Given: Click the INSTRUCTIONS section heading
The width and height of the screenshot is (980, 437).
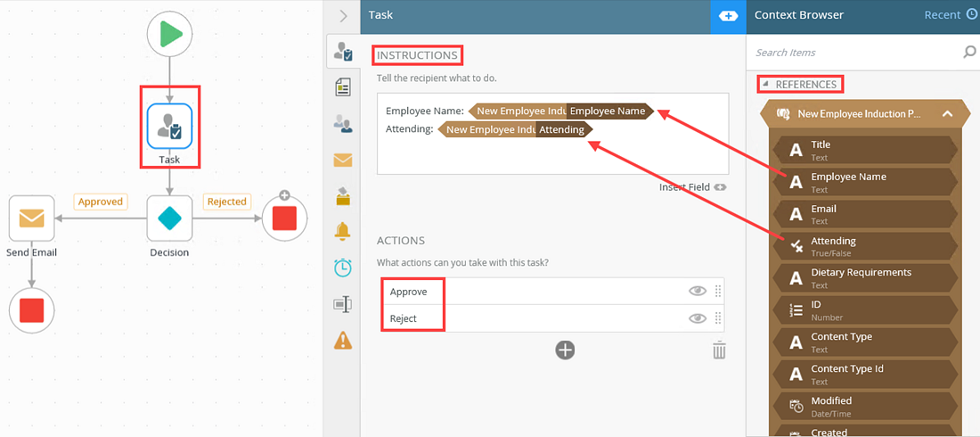Looking at the screenshot, I should coord(417,55).
